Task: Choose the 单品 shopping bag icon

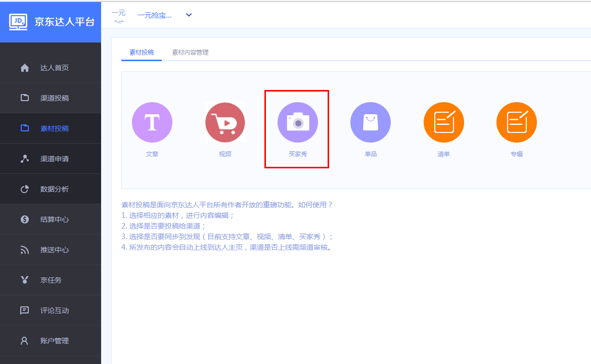Action: pos(371,122)
